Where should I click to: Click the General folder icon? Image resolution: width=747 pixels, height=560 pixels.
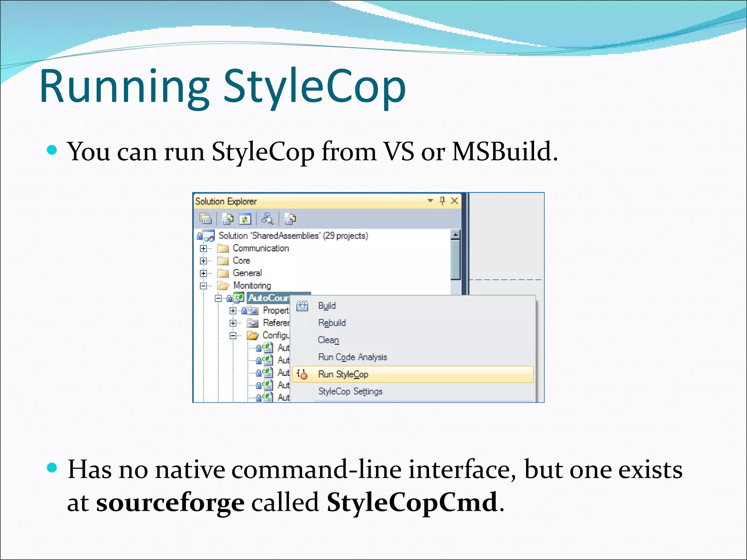coord(222,273)
